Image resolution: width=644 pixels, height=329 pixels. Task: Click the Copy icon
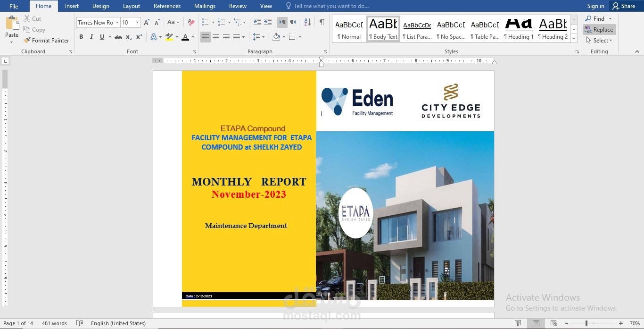click(x=27, y=29)
